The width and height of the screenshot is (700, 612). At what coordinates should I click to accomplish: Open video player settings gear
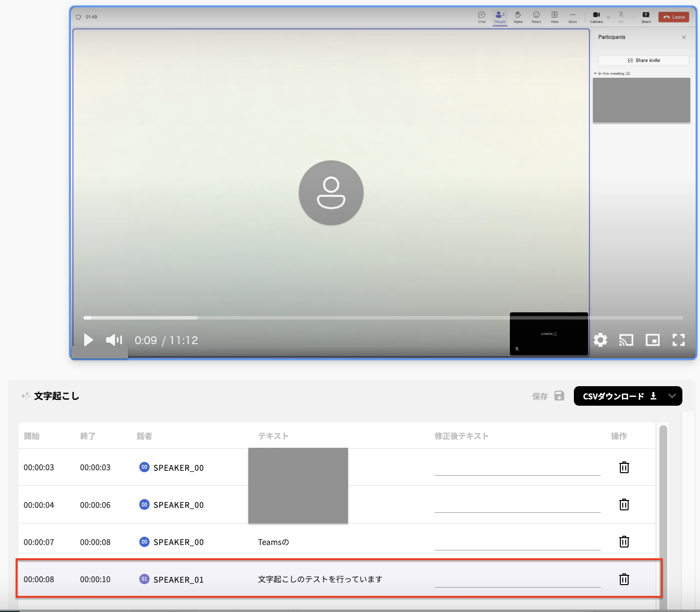(600, 340)
